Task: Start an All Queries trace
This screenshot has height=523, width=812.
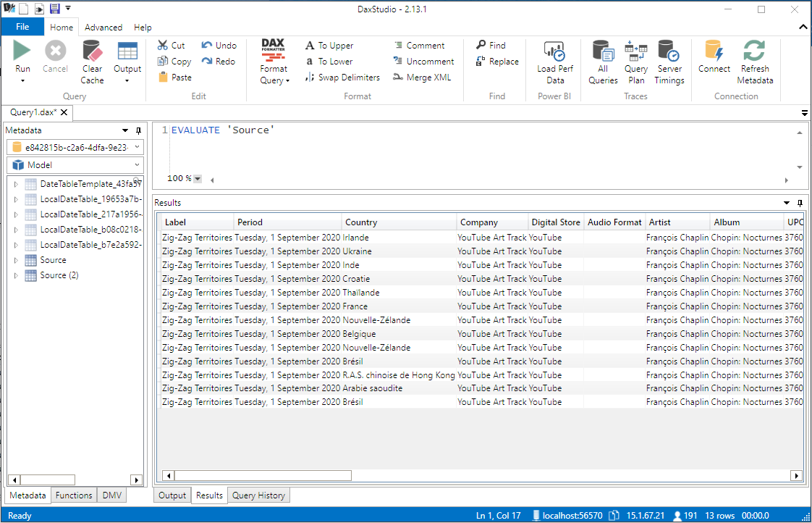Action: (x=602, y=62)
